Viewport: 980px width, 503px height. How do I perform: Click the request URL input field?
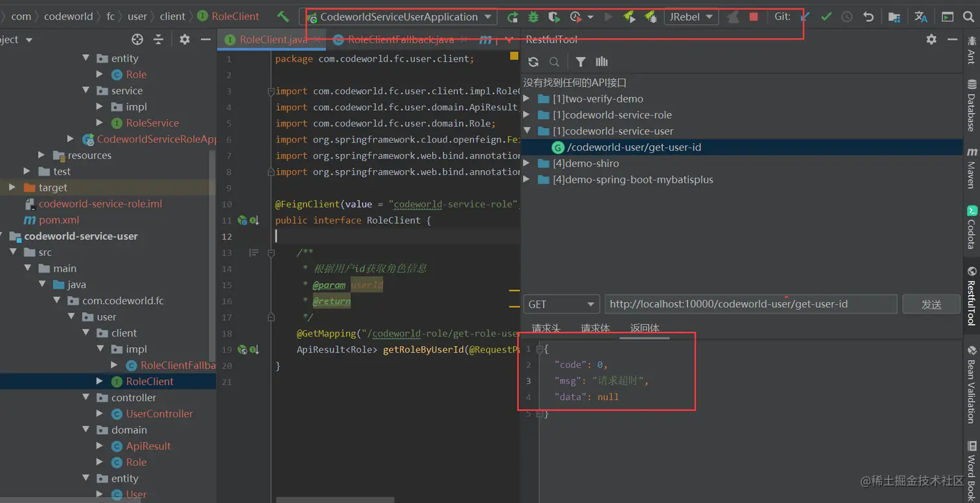(751, 304)
